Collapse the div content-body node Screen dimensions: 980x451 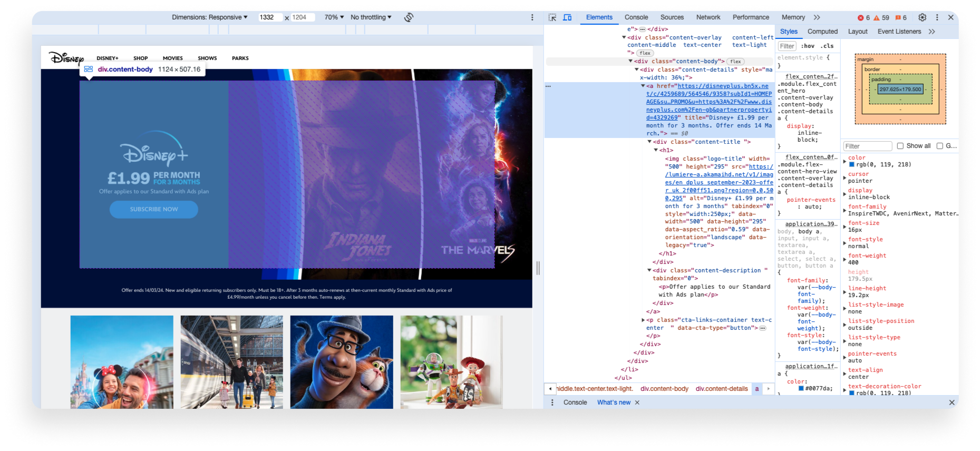(x=630, y=61)
